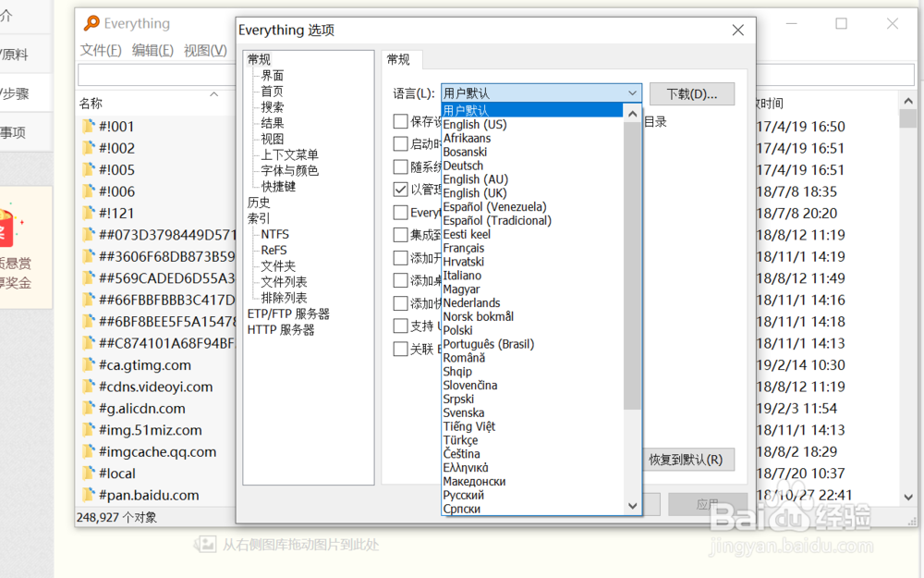Choose Português (Brasil) language
Image resolution: width=924 pixels, height=578 pixels.
point(489,344)
